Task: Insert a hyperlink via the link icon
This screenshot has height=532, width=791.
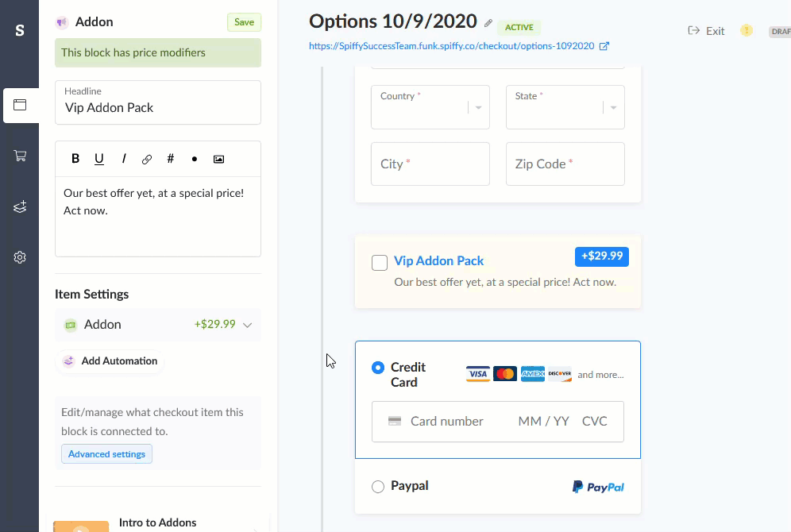Action: [x=147, y=160]
